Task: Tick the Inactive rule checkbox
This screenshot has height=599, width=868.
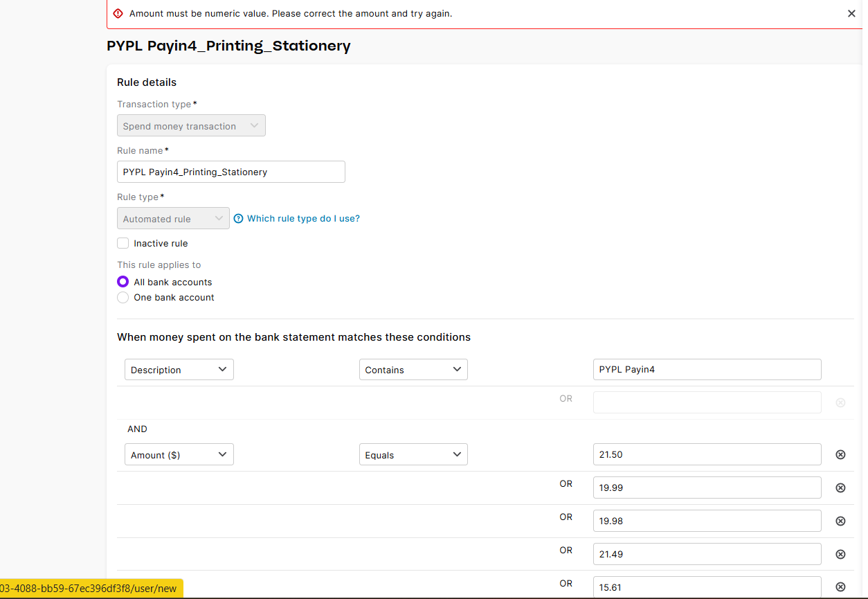Action: pyautogui.click(x=123, y=243)
